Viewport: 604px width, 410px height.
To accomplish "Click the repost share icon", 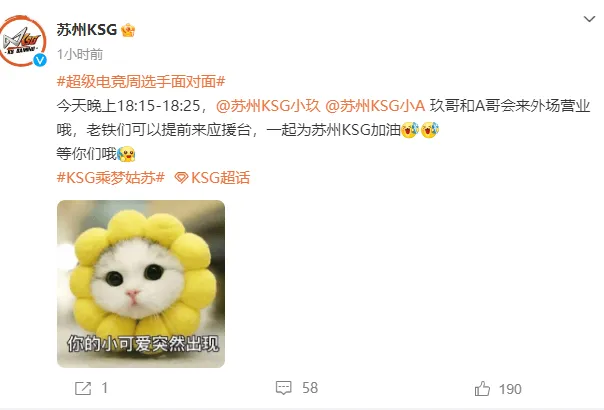I will (x=83, y=388).
